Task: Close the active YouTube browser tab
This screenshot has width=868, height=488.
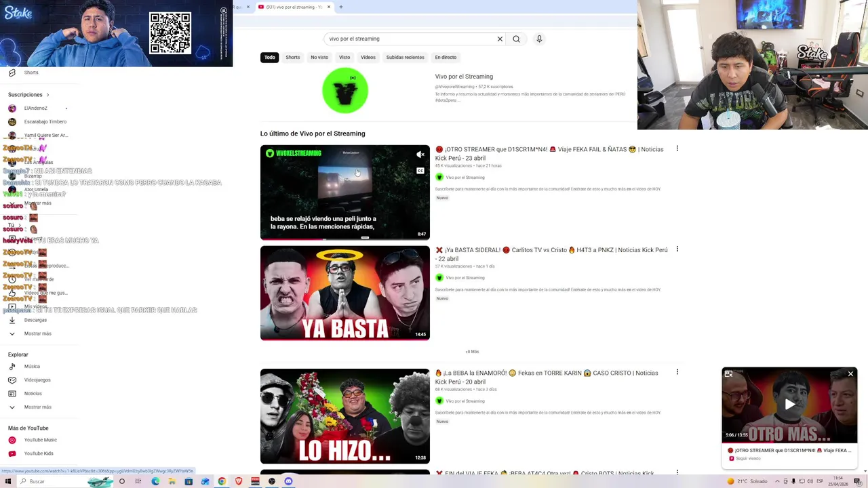Action: coord(329,7)
